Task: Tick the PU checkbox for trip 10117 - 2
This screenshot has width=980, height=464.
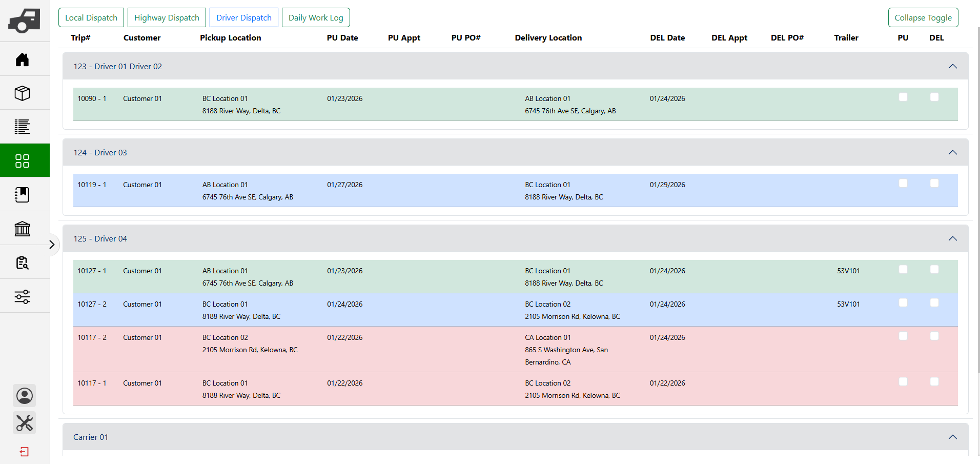Action: (903, 336)
